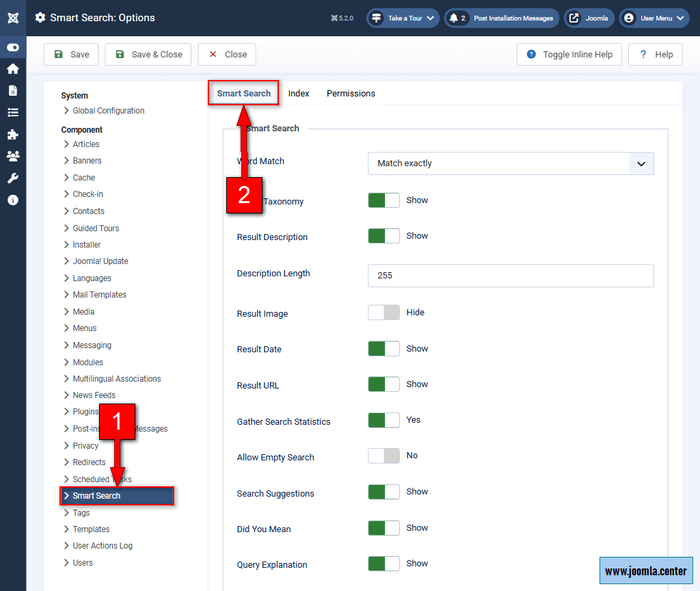
Task: Click the Toggle Inline Help button
Action: (569, 55)
